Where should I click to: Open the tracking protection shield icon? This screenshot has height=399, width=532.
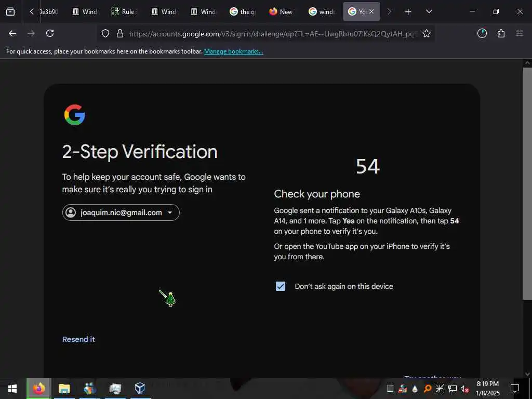pos(105,34)
